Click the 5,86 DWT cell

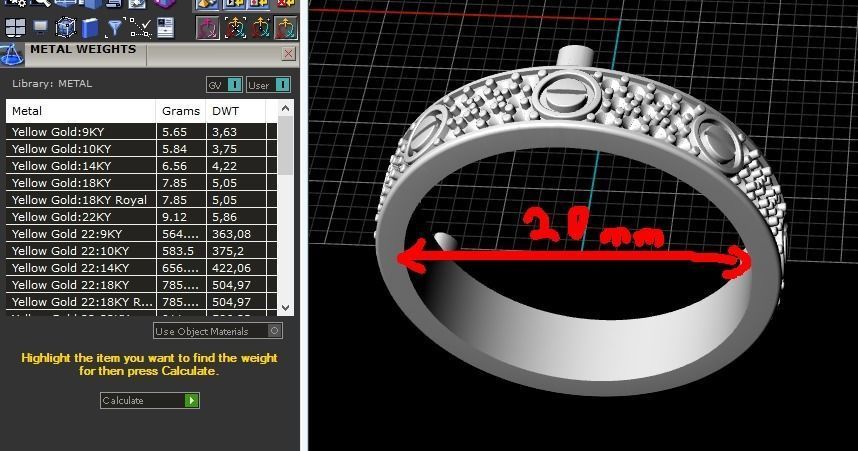236,217
